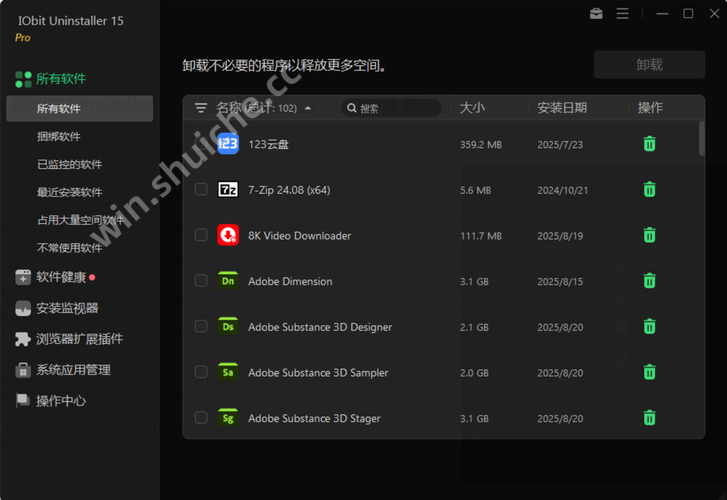This screenshot has width=727, height=500.
Task: Check the 7-Zip 24.08 (x64) checkbox
Action: pyautogui.click(x=201, y=189)
